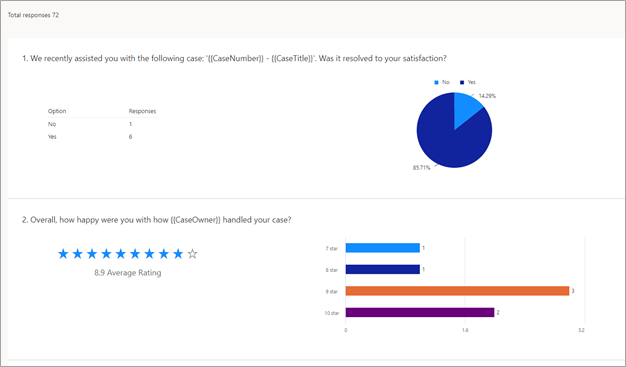Click the dark blue 'Yes' legend swatch
This screenshot has width=626, height=367.
pos(462,82)
